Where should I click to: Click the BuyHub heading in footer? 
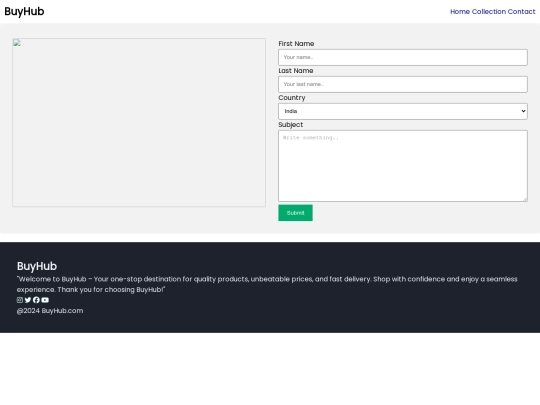pyautogui.click(x=37, y=266)
